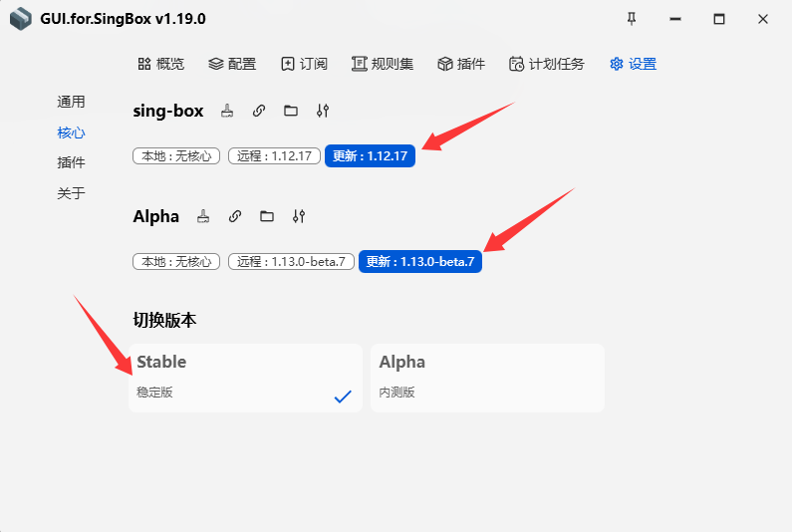Click the 更新 : 1.12.17 update button
This screenshot has height=532, width=792.
[370, 155]
